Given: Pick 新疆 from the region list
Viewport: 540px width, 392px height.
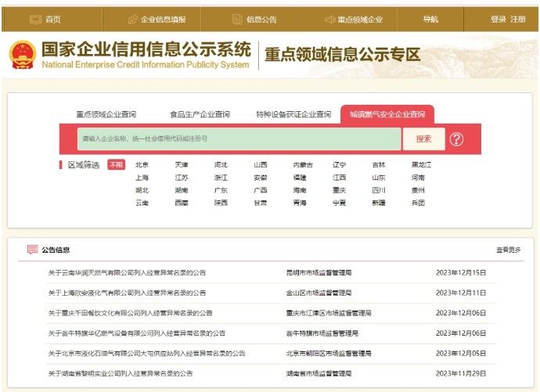Looking at the screenshot, I should tap(379, 203).
